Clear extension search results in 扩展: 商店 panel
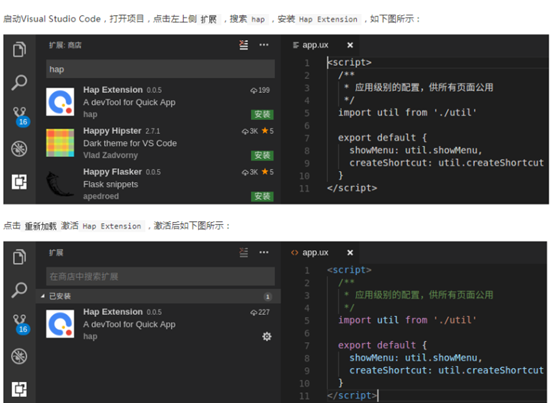Viewport: 552px width, 404px height. (244, 45)
